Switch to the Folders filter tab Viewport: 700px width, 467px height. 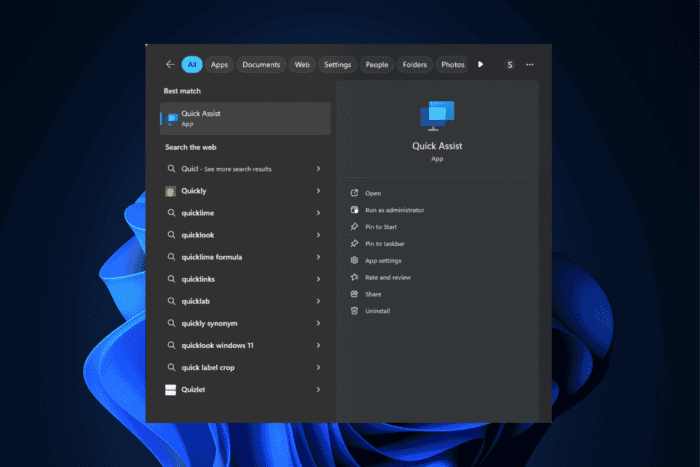(415, 64)
